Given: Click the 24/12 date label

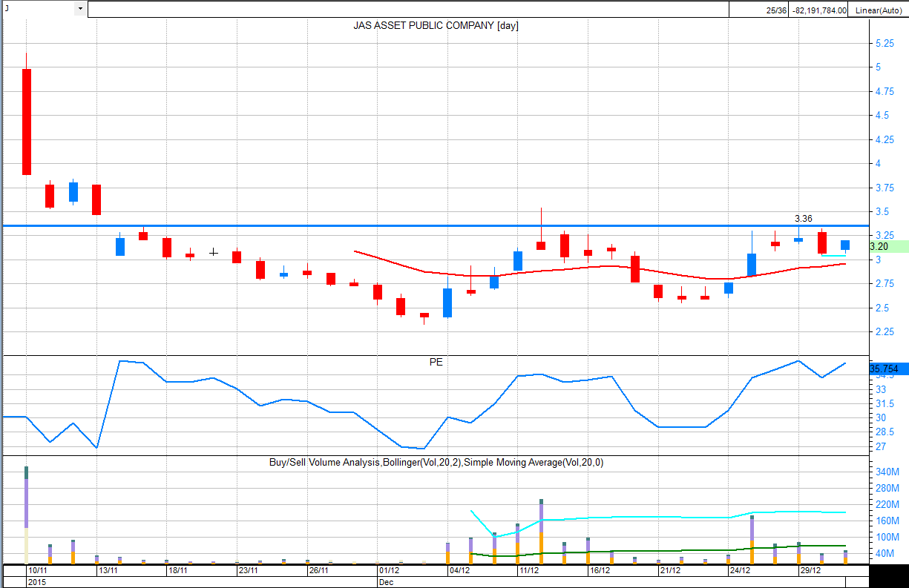Looking at the screenshot, I should coord(739,571).
